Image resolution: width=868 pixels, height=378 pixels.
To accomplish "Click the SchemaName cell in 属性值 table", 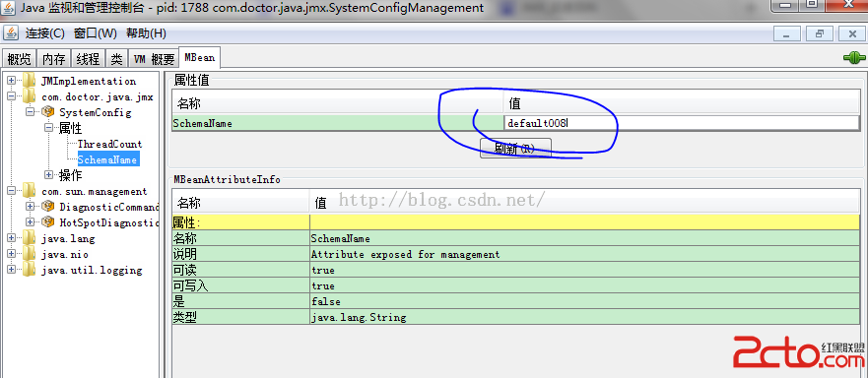I will (338, 123).
